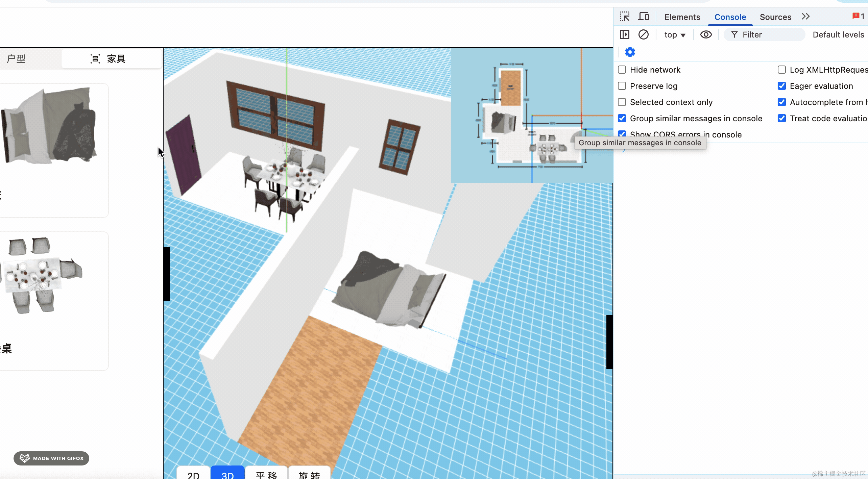Enable Selected context only checkbox

(x=622, y=102)
